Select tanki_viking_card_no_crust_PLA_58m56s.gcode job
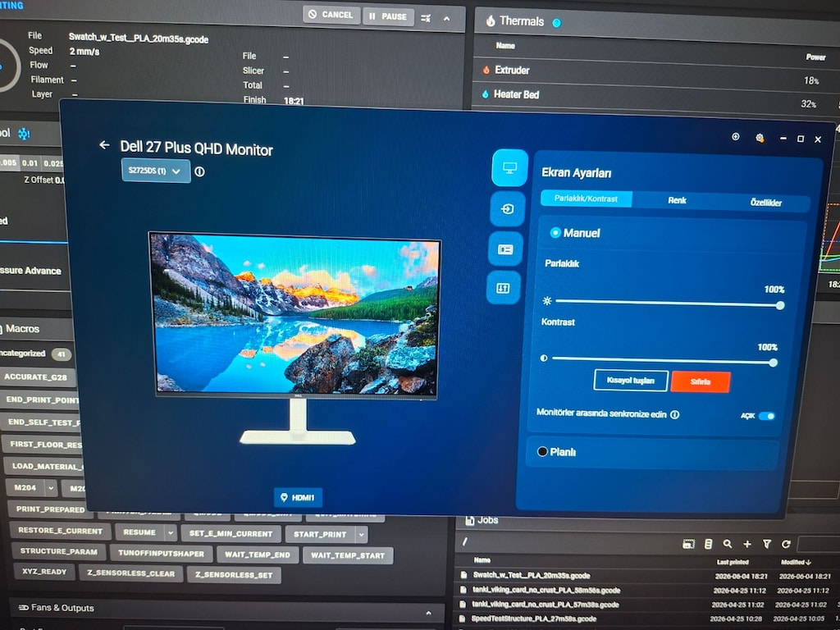Viewport: 840px width, 630px height. tap(546, 590)
